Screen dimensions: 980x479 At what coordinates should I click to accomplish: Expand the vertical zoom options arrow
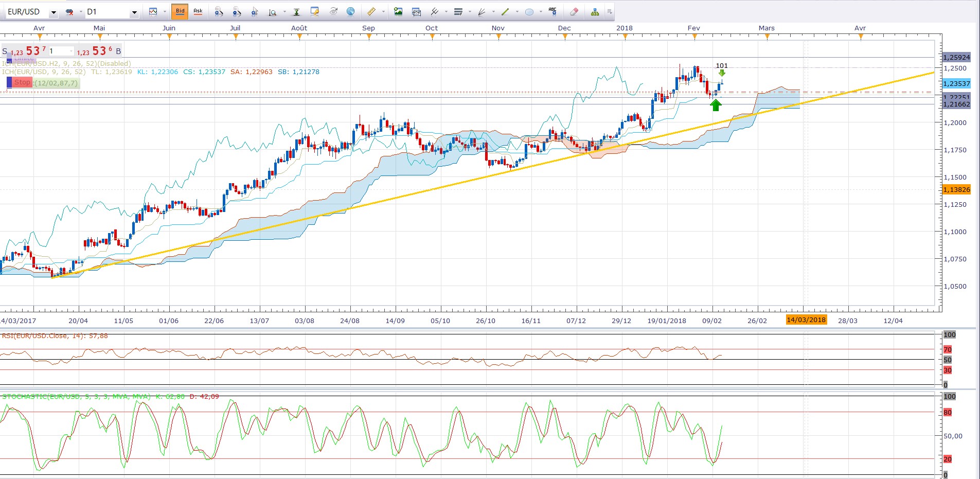(x=284, y=12)
